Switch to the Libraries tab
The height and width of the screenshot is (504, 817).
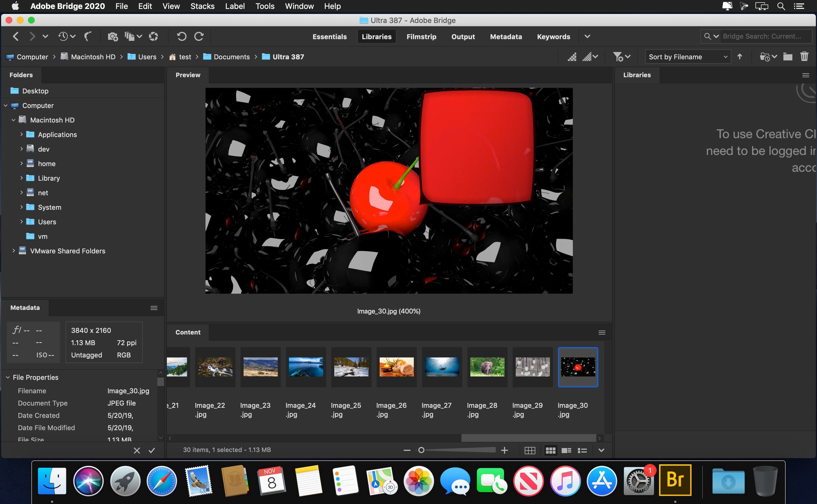[x=376, y=37]
